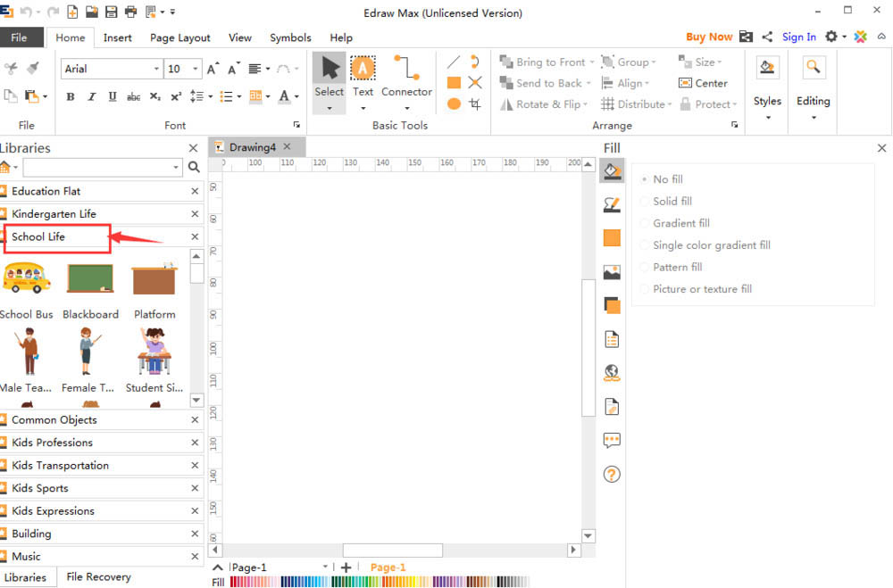This screenshot has width=893, height=588.
Task: Click the Buy Now link
Action: point(709,37)
